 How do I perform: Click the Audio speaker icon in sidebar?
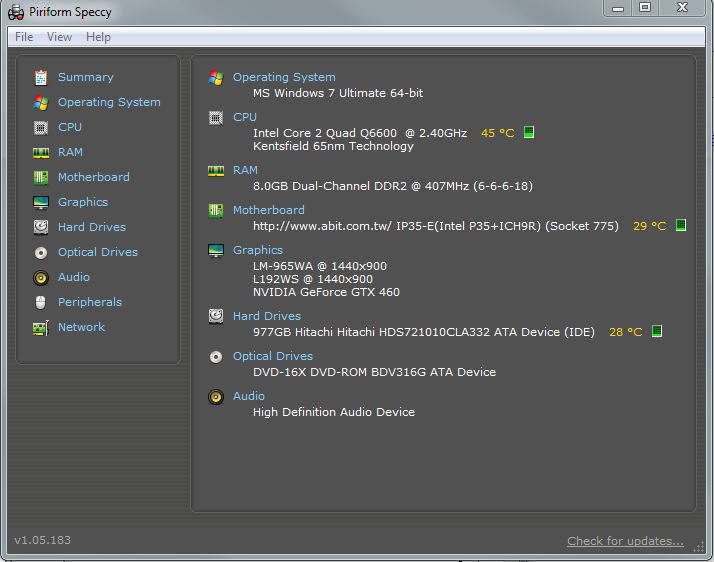tap(41, 277)
